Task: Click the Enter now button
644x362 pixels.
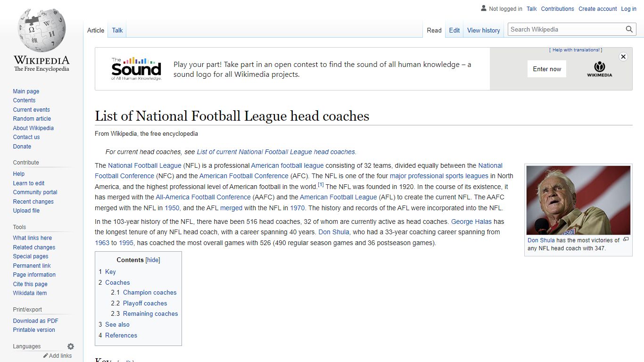Action: [x=547, y=69]
